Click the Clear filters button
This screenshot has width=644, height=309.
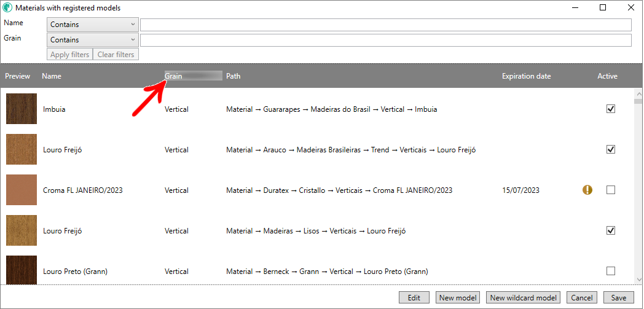(x=116, y=54)
